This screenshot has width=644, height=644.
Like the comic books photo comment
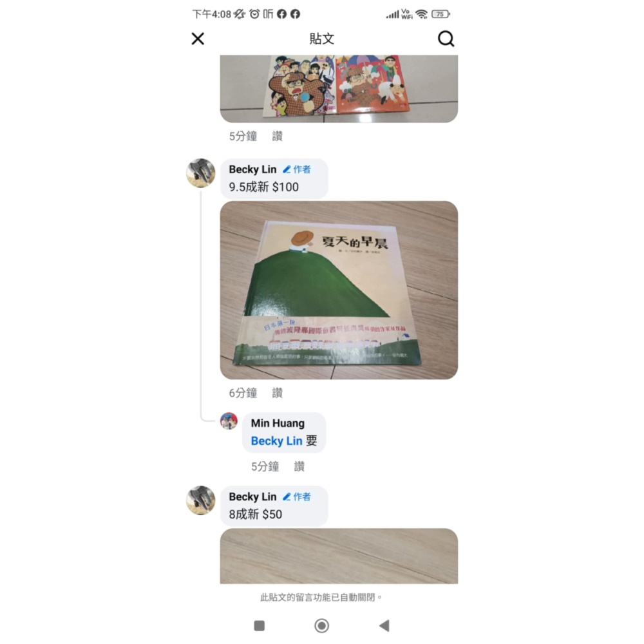coord(277,137)
